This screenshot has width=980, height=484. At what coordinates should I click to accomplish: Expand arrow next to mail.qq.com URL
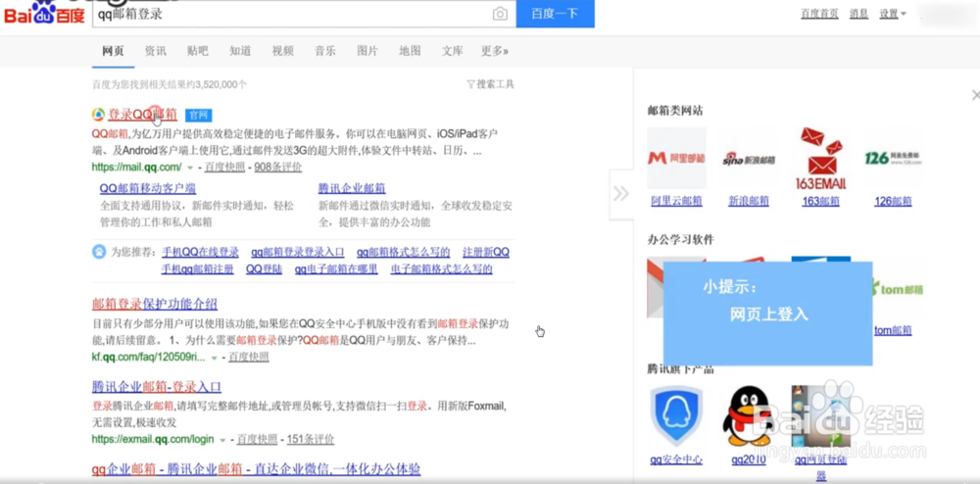191,168
